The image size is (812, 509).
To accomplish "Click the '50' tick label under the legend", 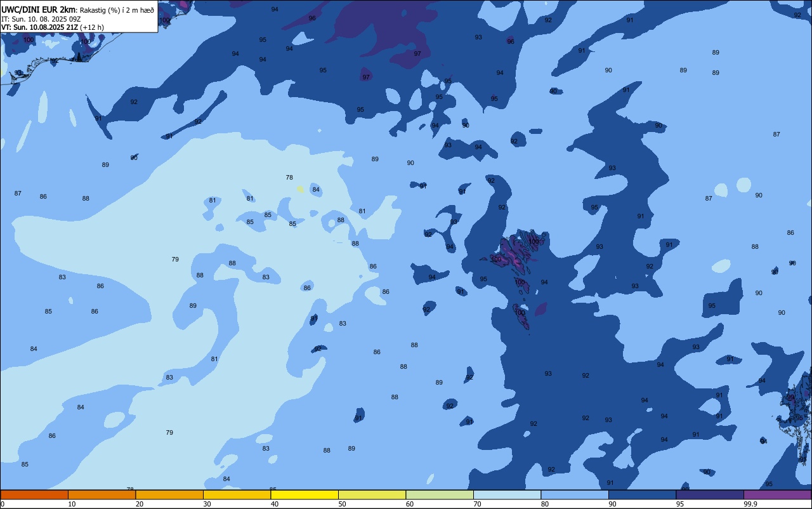I will [342, 504].
